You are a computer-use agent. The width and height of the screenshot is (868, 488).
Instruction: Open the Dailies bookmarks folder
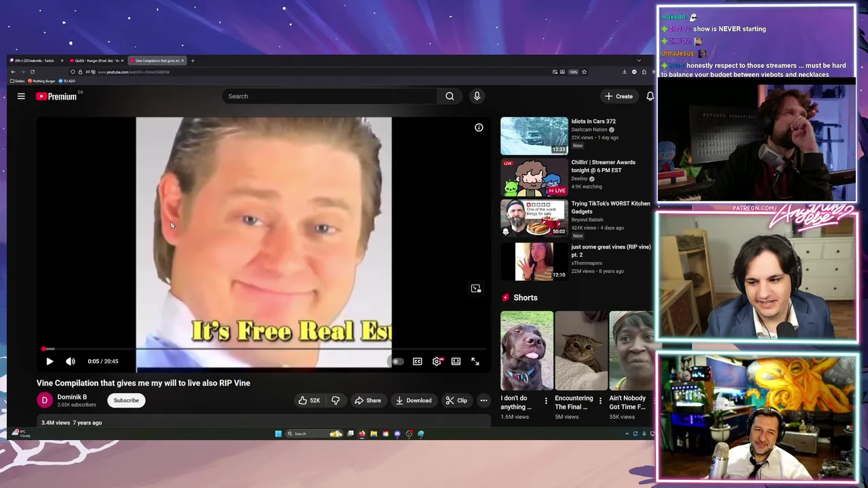18,81
